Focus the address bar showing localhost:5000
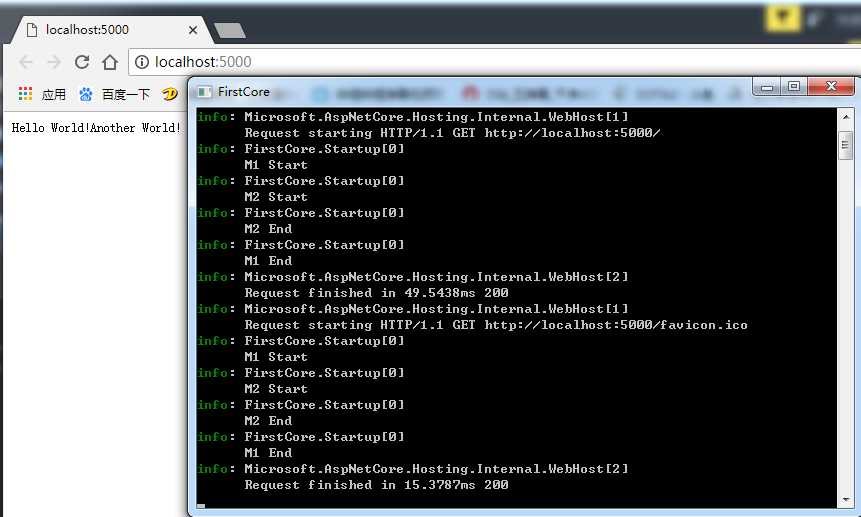The height and width of the screenshot is (517, 861). click(494, 62)
